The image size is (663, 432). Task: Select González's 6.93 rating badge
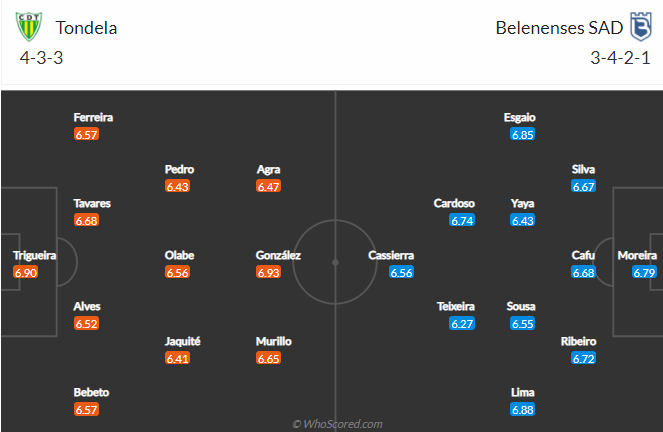(268, 272)
